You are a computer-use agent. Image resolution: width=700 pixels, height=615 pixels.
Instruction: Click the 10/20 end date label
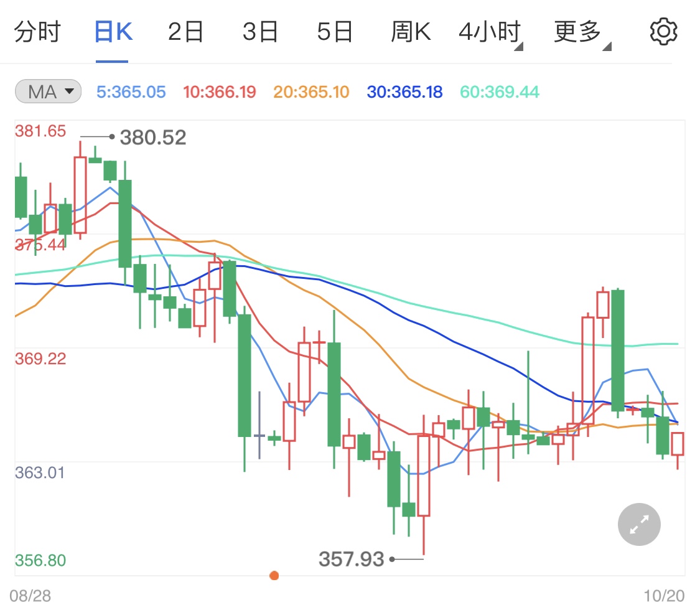click(664, 596)
